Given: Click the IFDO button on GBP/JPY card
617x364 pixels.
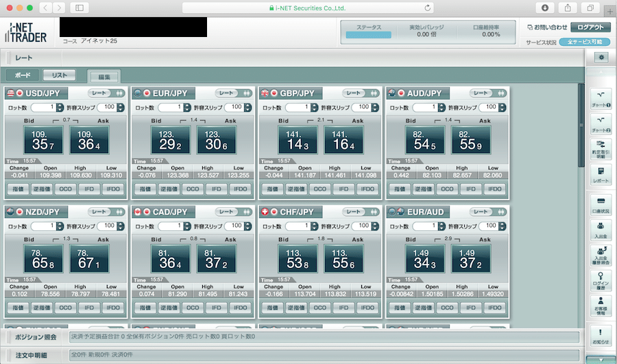Looking at the screenshot, I should 367,189.
